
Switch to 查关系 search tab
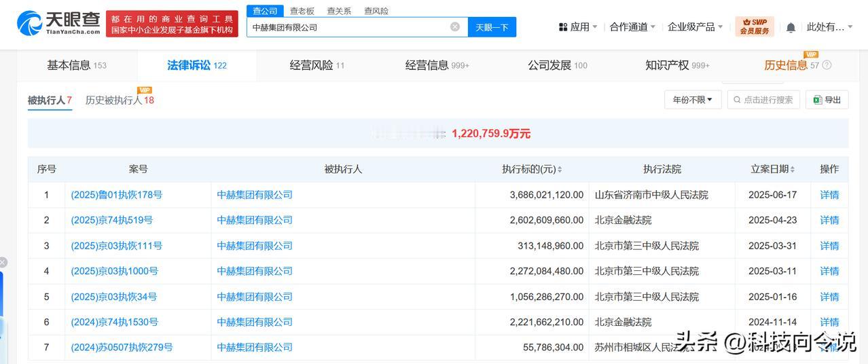pos(339,11)
